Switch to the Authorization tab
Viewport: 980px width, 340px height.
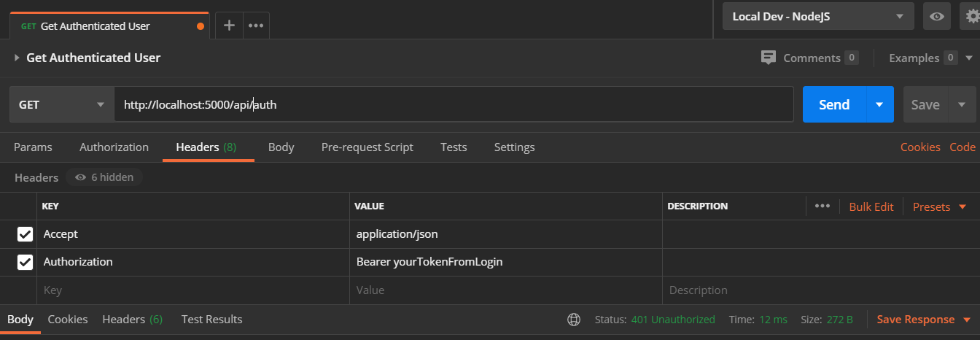click(114, 147)
